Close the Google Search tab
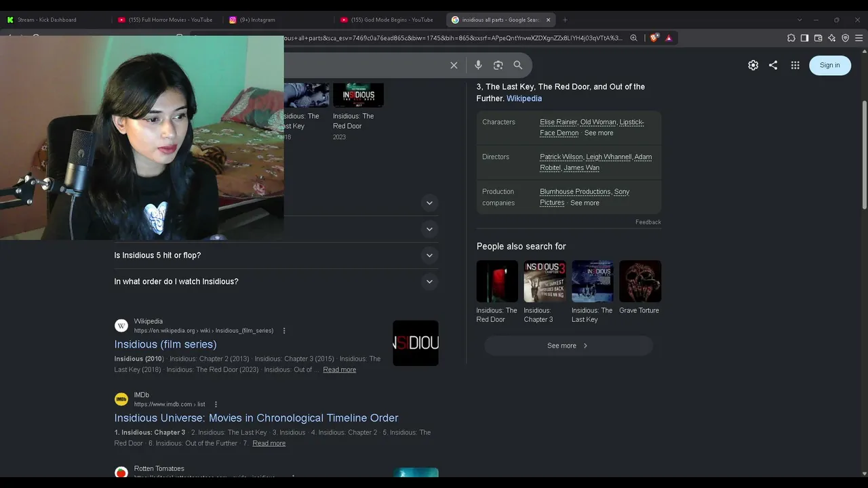The height and width of the screenshot is (488, 868). click(x=548, y=20)
